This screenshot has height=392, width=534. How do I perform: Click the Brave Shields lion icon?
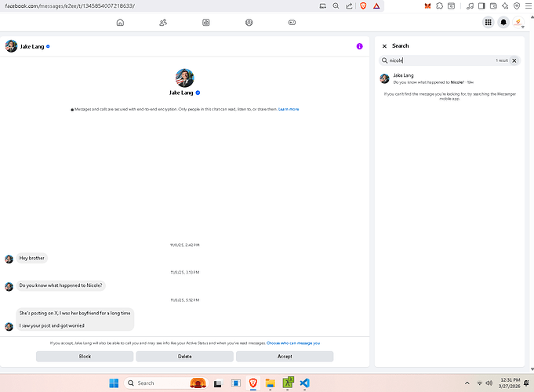click(363, 5)
